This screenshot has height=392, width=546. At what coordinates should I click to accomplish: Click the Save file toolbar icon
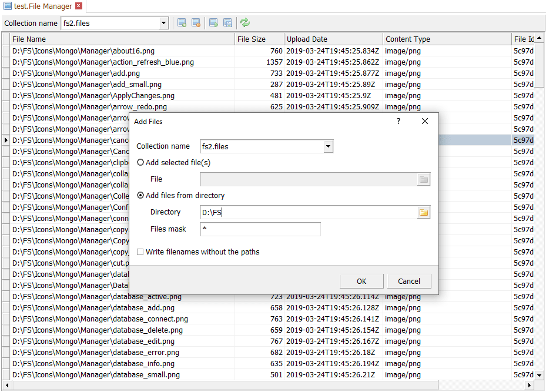pos(227,23)
